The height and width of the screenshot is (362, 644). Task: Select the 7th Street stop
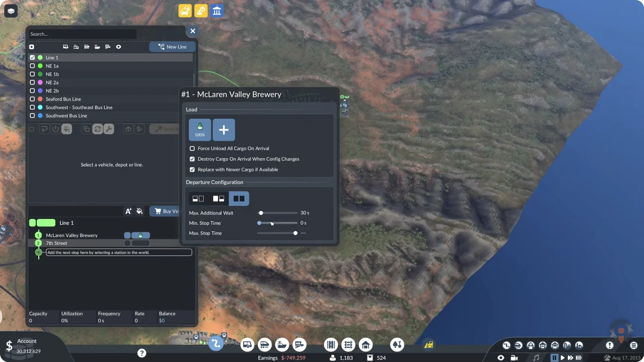pyautogui.click(x=56, y=243)
